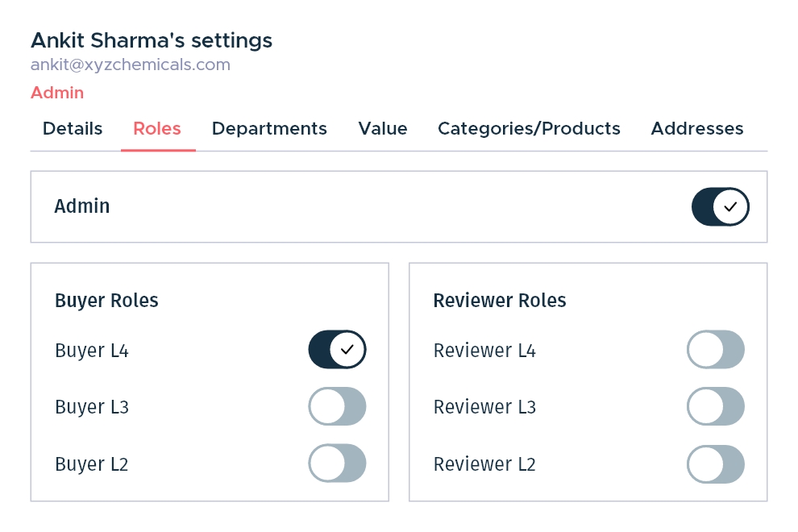Click the Admin text in the role row
Image resolution: width=798 pixels, height=532 pixels.
pyautogui.click(x=82, y=206)
